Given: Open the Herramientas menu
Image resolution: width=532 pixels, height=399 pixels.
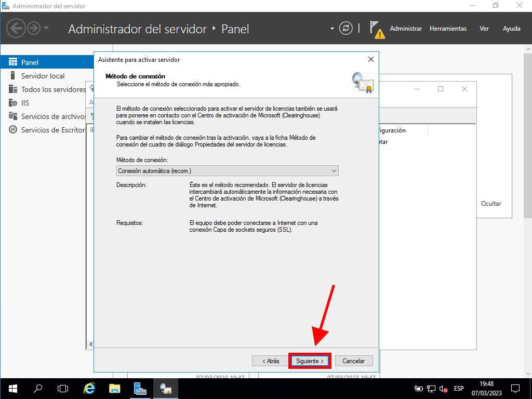Looking at the screenshot, I should (448, 29).
